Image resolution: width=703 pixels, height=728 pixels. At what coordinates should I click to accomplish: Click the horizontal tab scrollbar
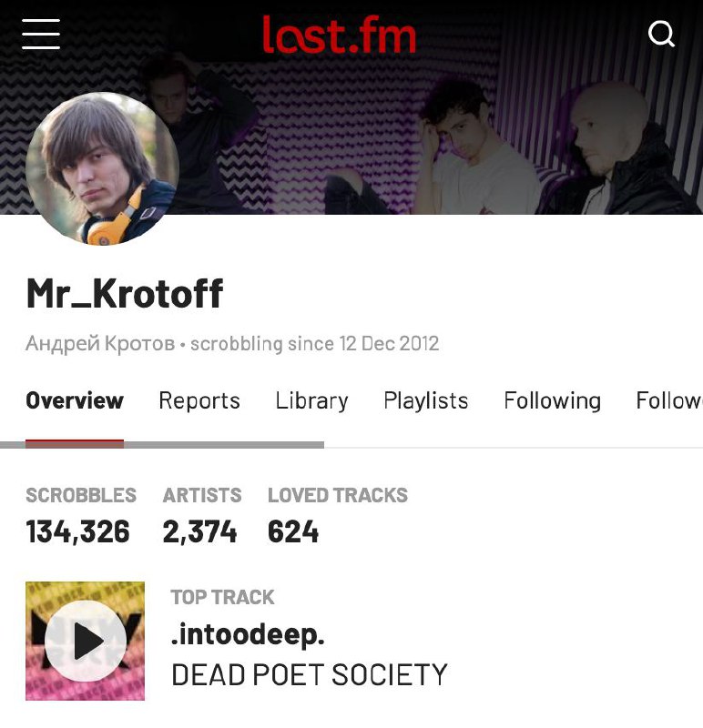[162, 445]
